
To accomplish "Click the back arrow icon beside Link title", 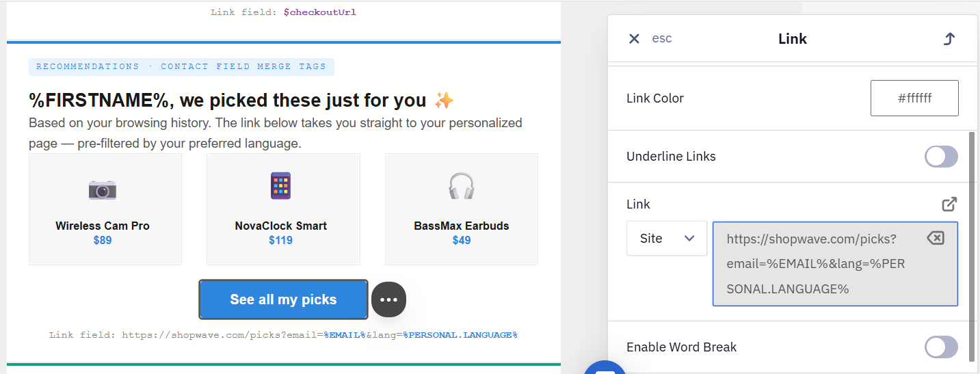I will coord(949,39).
